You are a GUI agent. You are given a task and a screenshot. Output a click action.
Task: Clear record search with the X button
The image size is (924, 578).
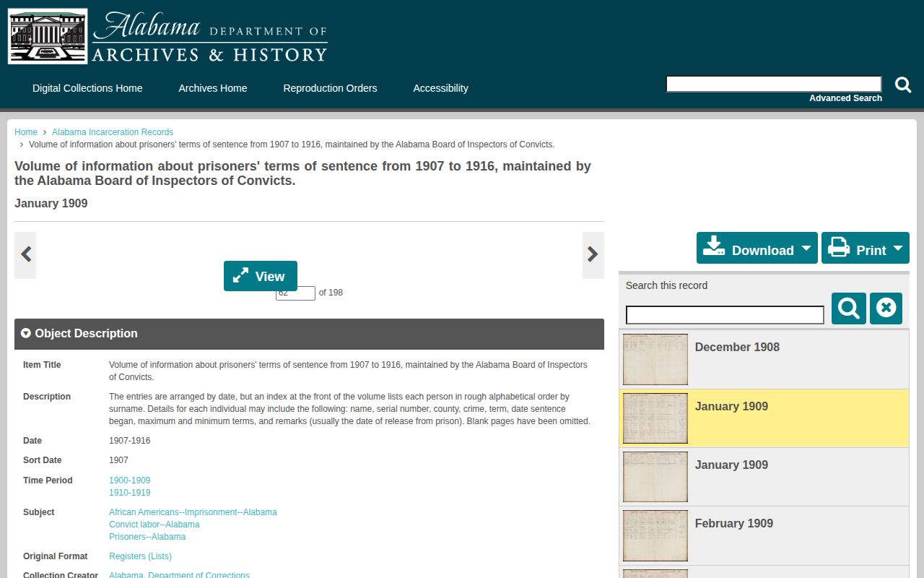[x=886, y=309]
